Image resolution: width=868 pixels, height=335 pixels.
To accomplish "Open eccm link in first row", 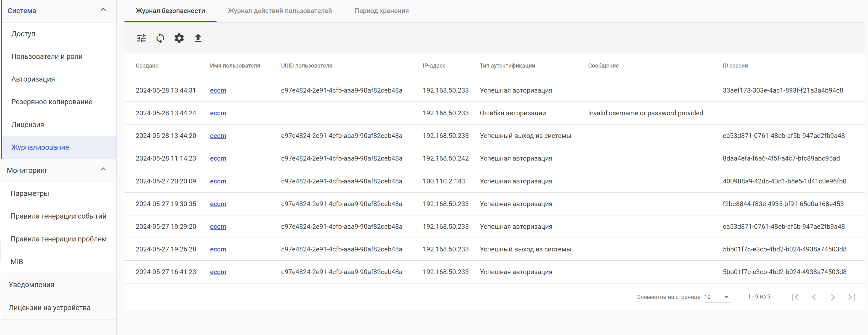I will click(x=218, y=90).
